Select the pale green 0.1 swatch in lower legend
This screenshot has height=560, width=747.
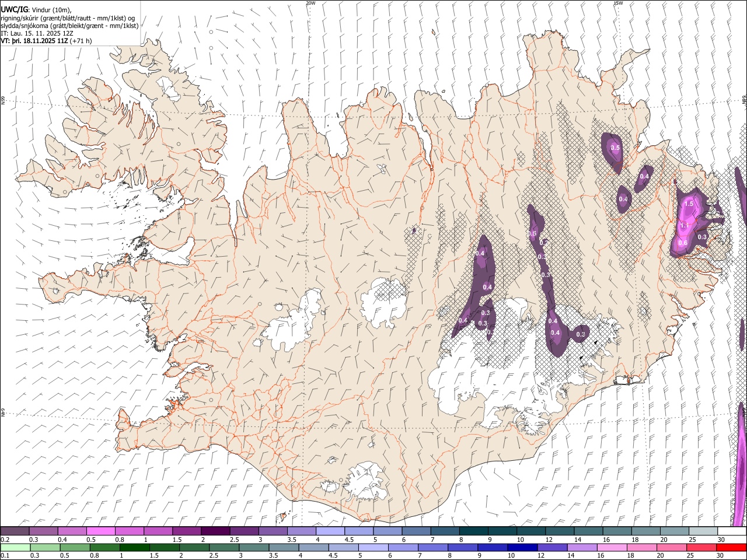click(x=16, y=547)
